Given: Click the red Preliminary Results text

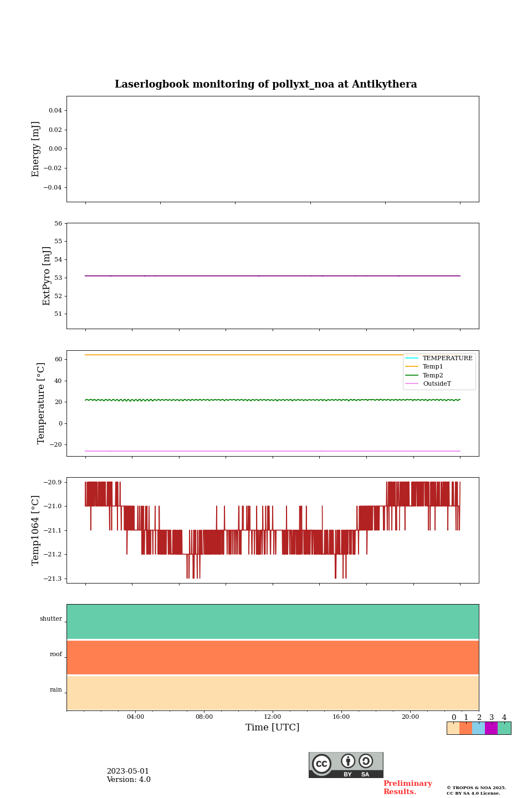Looking at the screenshot, I should 408,787.
